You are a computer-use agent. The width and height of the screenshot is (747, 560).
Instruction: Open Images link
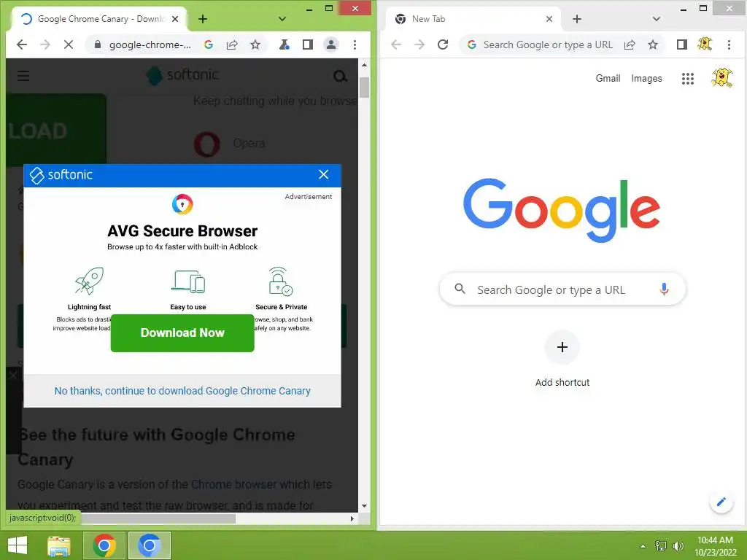[x=646, y=78]
